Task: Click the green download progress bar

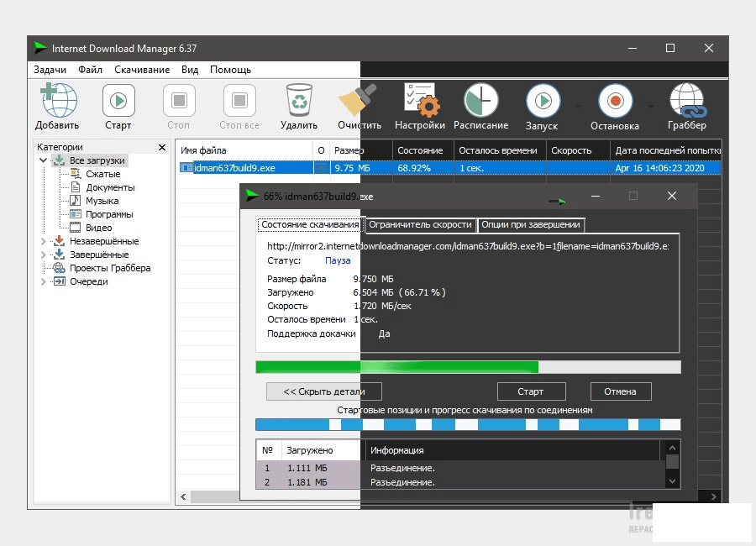Action: [x=468, y=367]
